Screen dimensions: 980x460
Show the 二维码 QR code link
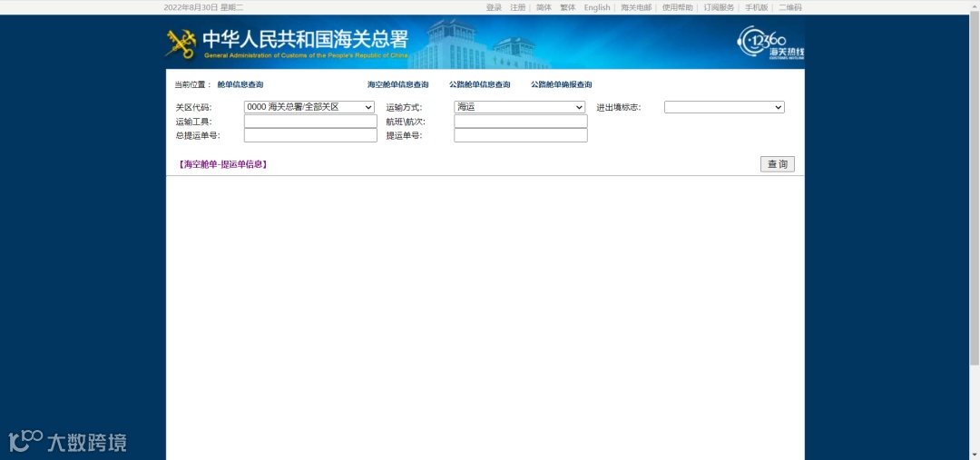coord(790,7)
